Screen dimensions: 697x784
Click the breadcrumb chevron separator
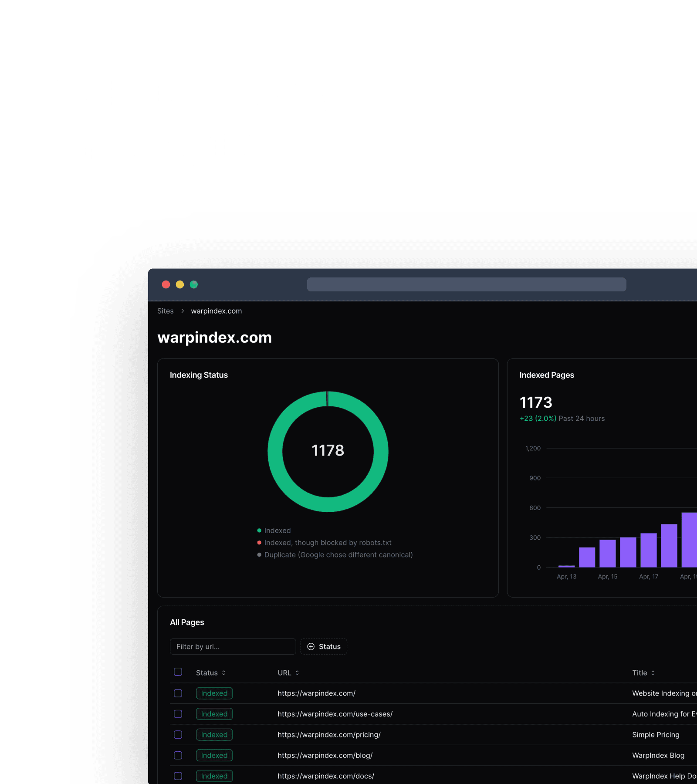click(x=183, y=311)
